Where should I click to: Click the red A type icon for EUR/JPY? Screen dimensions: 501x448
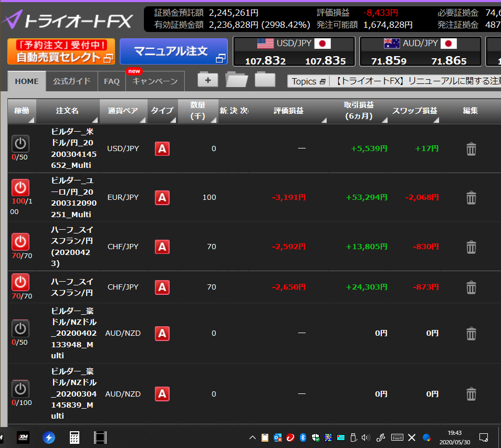pyautogui.click(x=162, y=198)
